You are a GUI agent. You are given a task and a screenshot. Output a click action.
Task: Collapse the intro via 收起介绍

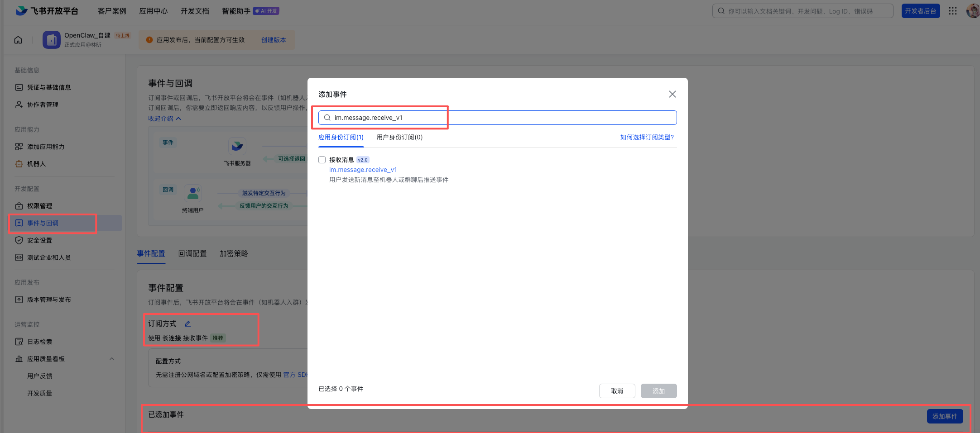[164, 119]
